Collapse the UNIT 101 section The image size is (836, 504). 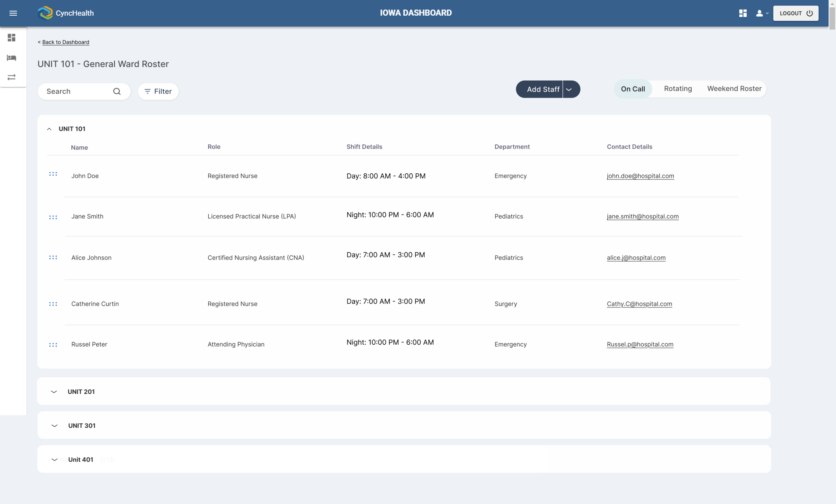tap(49, 129)
